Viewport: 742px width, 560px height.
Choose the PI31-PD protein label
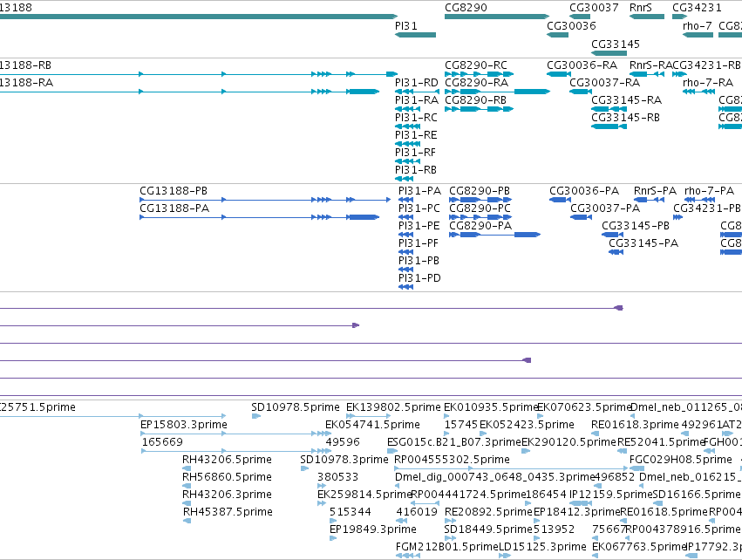(x=419, y=278)
